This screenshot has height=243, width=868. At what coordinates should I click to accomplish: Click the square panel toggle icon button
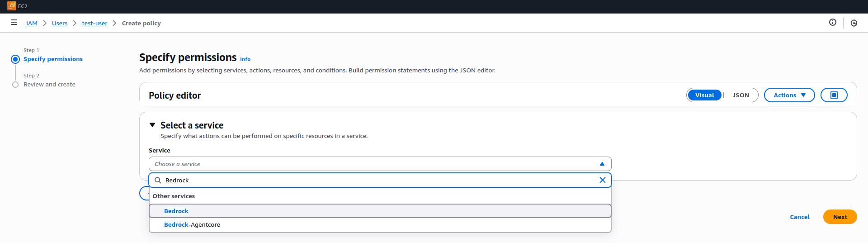834,95
